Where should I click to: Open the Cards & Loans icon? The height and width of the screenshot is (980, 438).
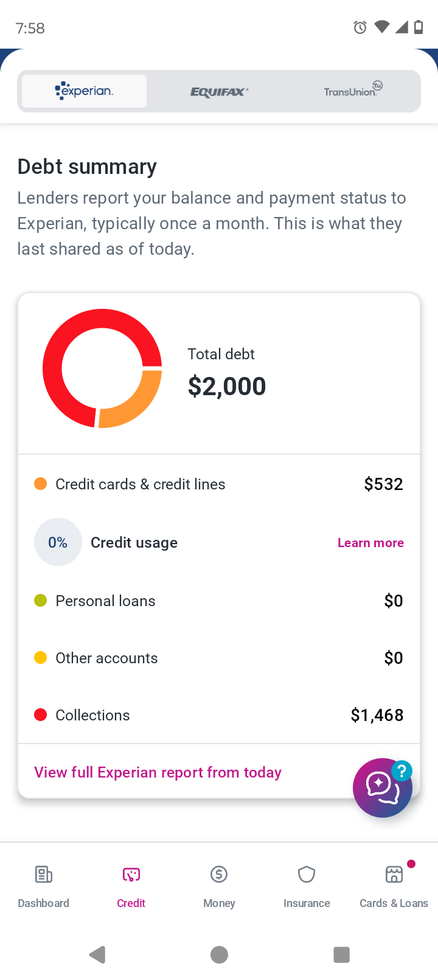394,875
